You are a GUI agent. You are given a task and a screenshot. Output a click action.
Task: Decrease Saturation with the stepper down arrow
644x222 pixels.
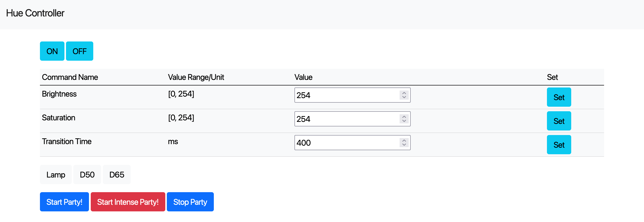click(404, 121)
